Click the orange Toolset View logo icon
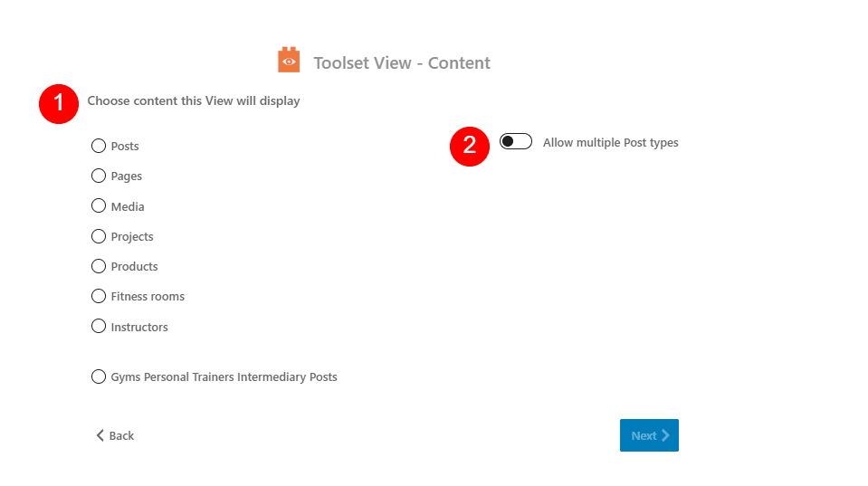Screen dimensions: 868x486 289,61
